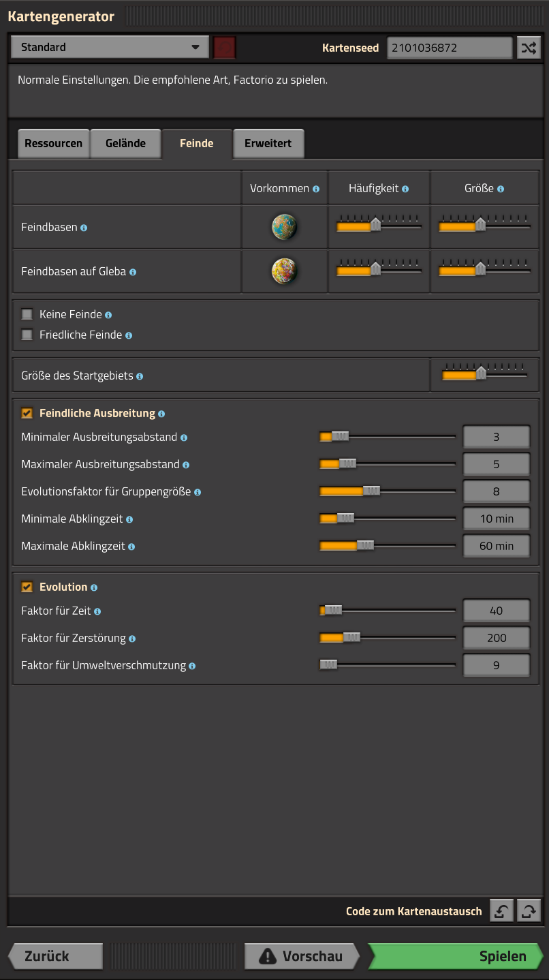The width and height of the screenshot is (549, 980).
Task: Click info icon for Minimale Abklingzeit
Action: coord(129,519)
